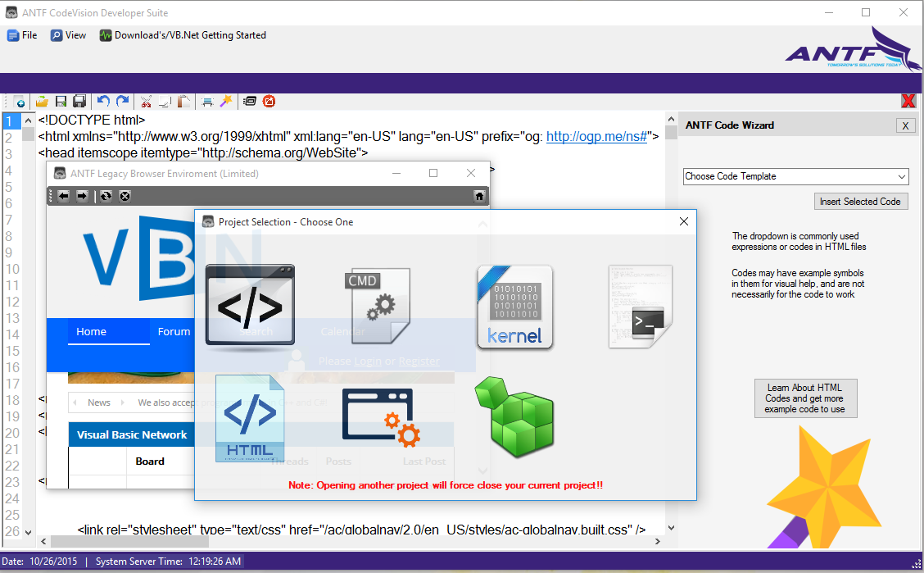Click the undo arrow in the toolbar
Image resolution: width=924 pixels, height=573 pixels.
tap(103, 101)
